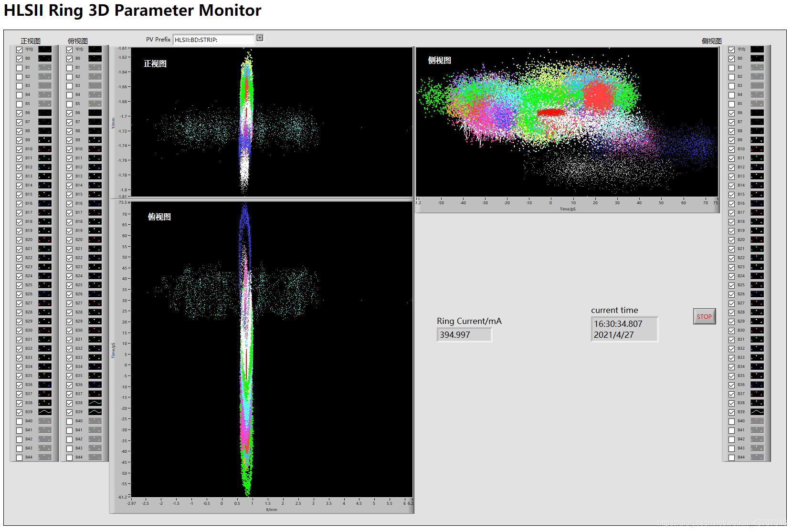Enable the B1 checkbox in 正视图 legend
Image resolution: width=792 pixels, height=532 pixels.
(x=20, y=68)
